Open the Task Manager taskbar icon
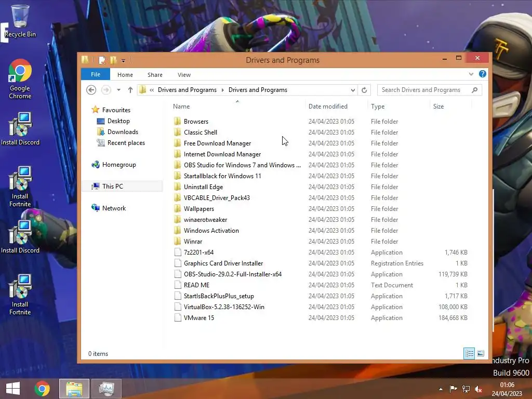The image size is (532, 399). (x=107, y=389)
